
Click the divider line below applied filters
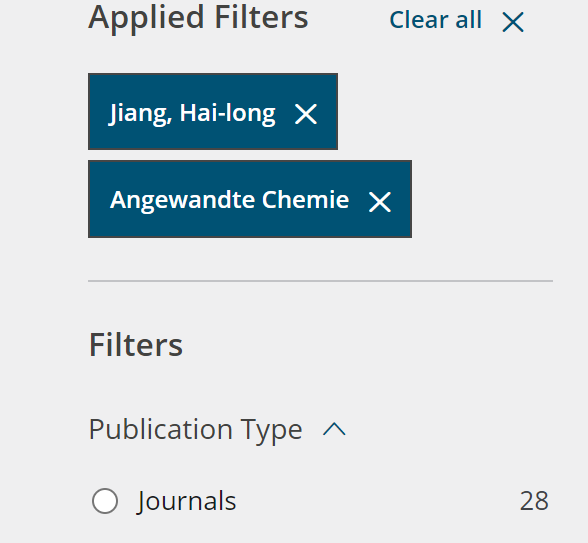click(320, 280)
